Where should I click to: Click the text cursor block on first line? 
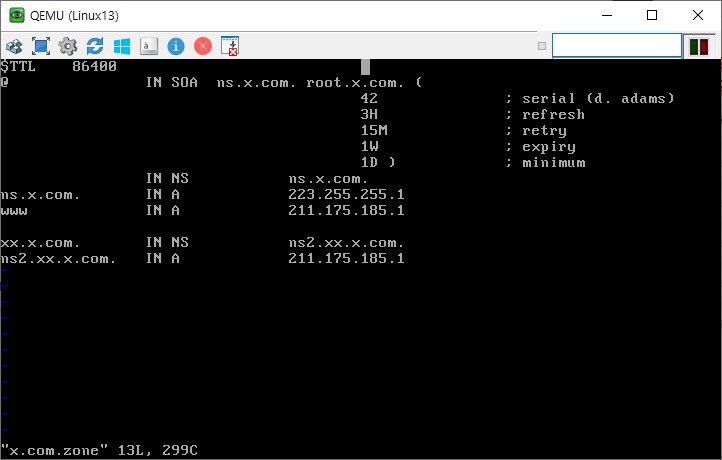(365, 67)
